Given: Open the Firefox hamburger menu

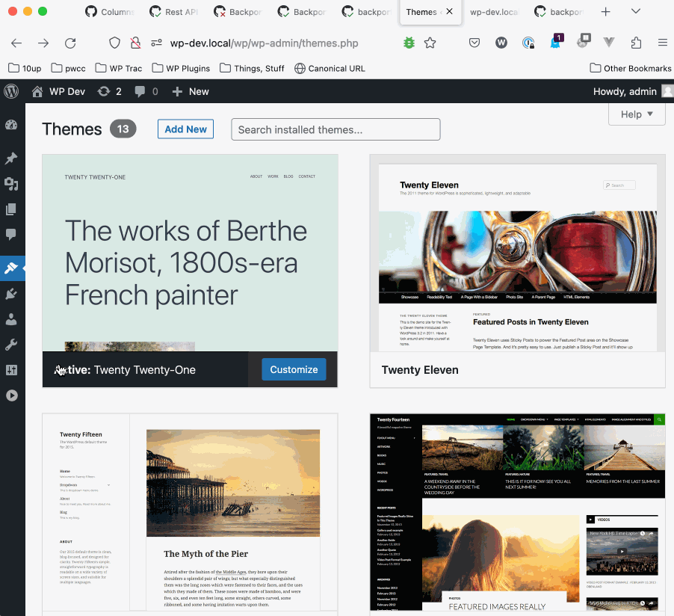Looking at the screenshot, I should (663, 43).
